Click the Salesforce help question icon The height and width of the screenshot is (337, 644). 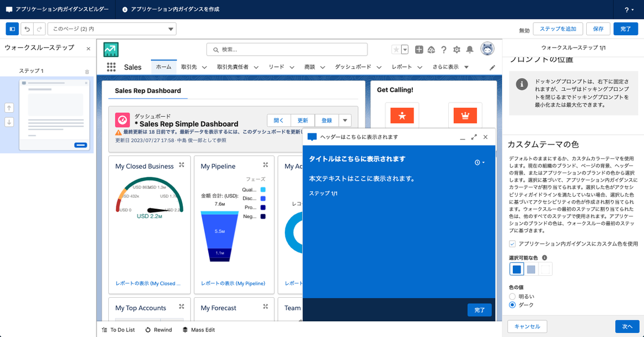tap(444, 50)
